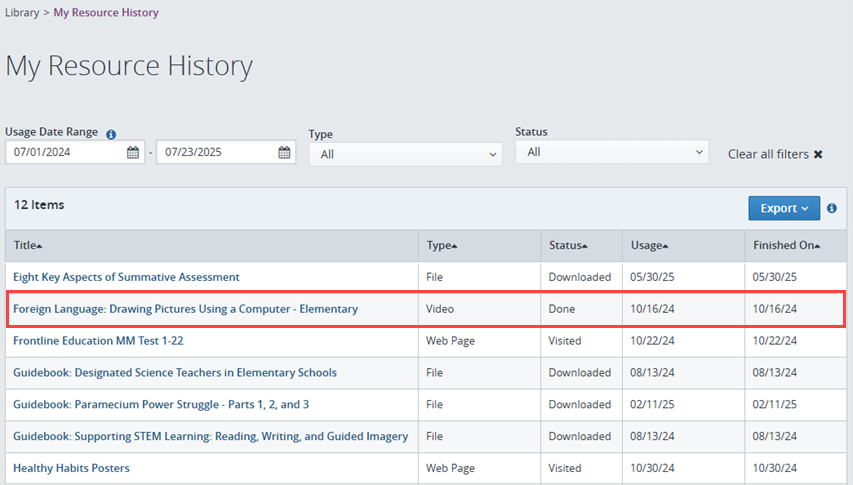853x485 pixels.
Task: Click the start date field 07/01/2024
Action: [x=65, y=153]
